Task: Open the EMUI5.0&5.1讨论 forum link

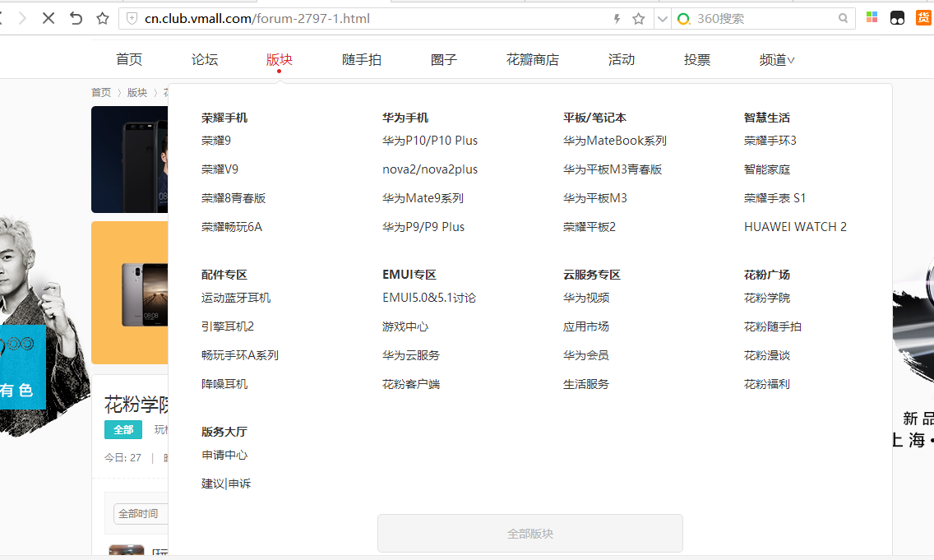Action: [x=429, y=298]
